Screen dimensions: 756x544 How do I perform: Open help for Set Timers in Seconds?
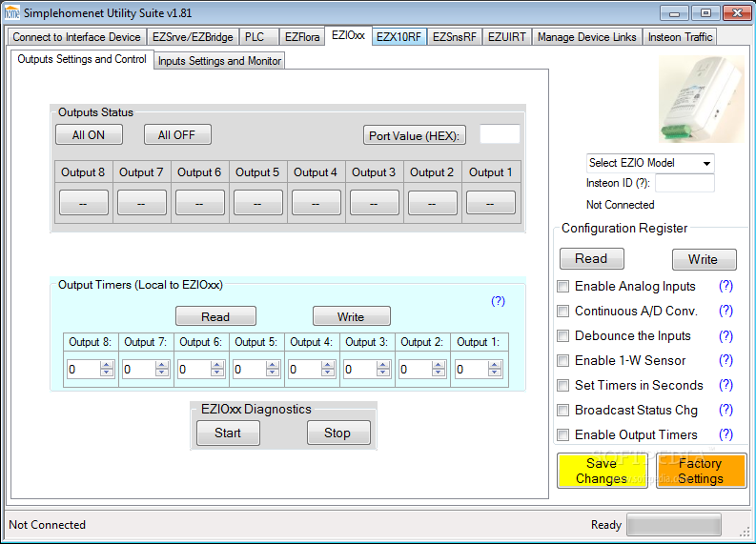pos(725,385)
